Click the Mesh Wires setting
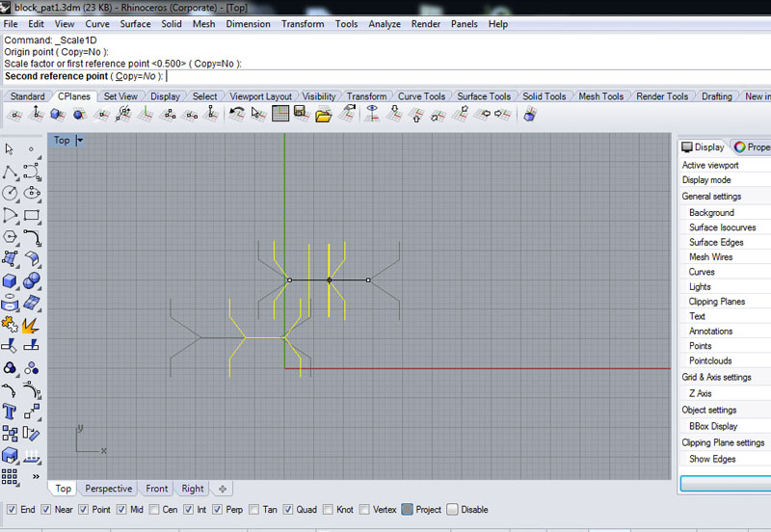Screen dimensions: 771x532 pos(710,256)
